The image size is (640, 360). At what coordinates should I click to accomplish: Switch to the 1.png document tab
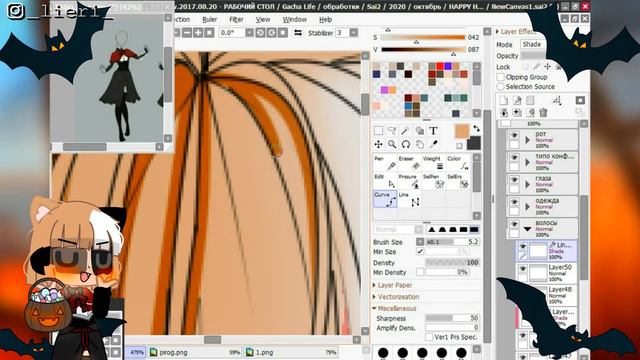point(291,352)
